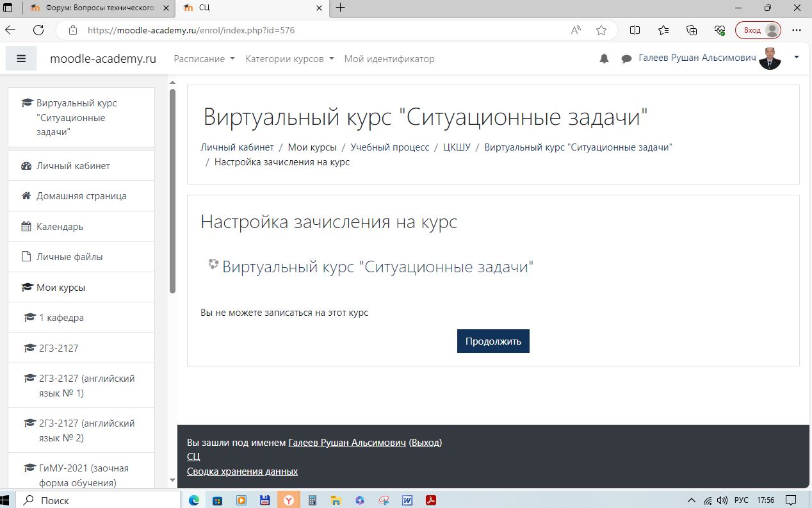
Task: Open Личные файлы in the sidebar
Action: pyautogui.click(x=69, y=257)
